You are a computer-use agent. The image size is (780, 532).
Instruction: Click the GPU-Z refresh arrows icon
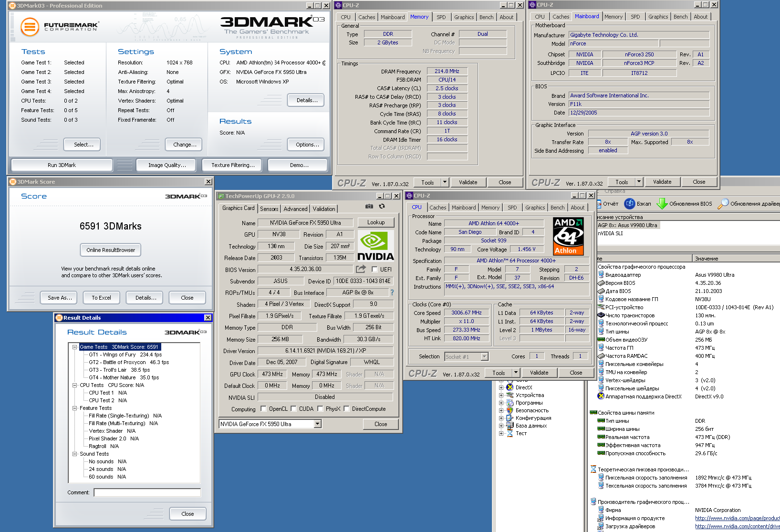[382, 207]
